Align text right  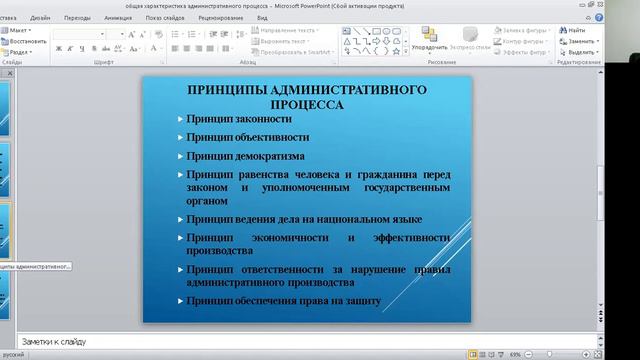pos(199,49)
